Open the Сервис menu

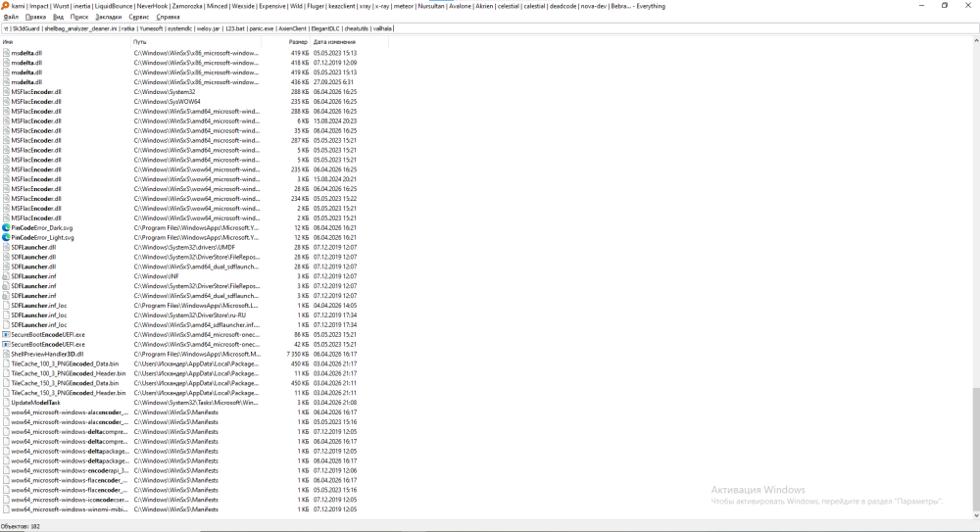click(x=139, y=17)
